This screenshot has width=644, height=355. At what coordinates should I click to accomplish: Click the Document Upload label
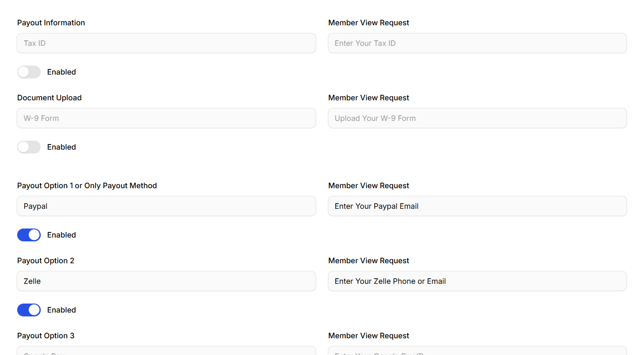(x=49, y=98)
